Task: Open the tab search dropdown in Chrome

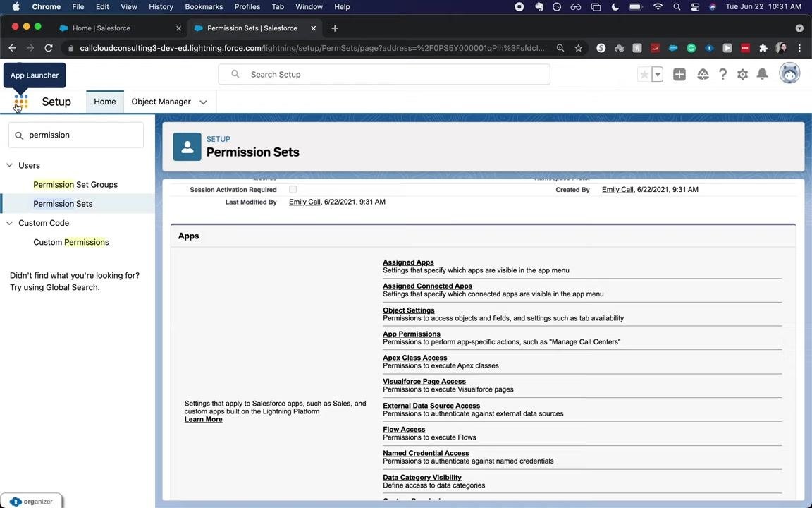Action: pyautogui.click(x=799, y=28)
